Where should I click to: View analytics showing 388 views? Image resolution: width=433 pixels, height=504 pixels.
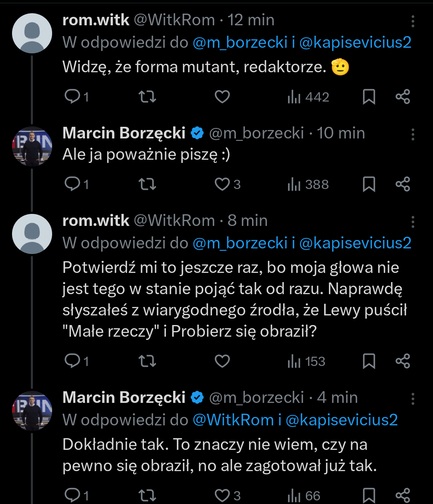pos(308,184)
